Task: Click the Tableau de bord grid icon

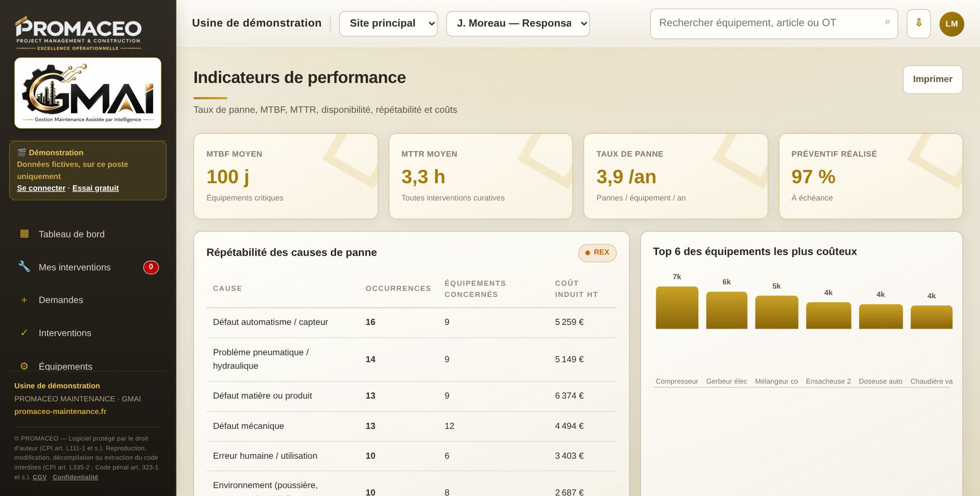Action: click(x=24, y=234)
